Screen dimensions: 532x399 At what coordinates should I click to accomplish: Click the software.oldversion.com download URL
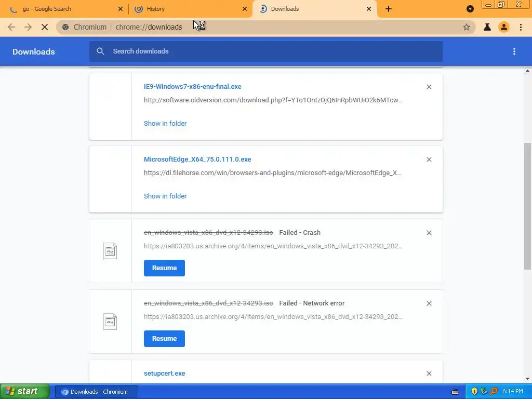[273, 100]
